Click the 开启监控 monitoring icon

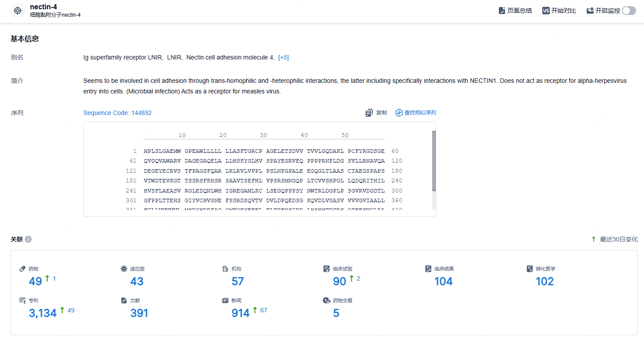click(590, 11)
